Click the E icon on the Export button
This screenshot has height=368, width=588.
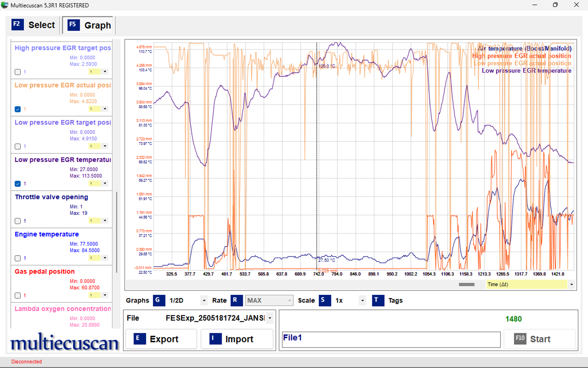[140, 339]
